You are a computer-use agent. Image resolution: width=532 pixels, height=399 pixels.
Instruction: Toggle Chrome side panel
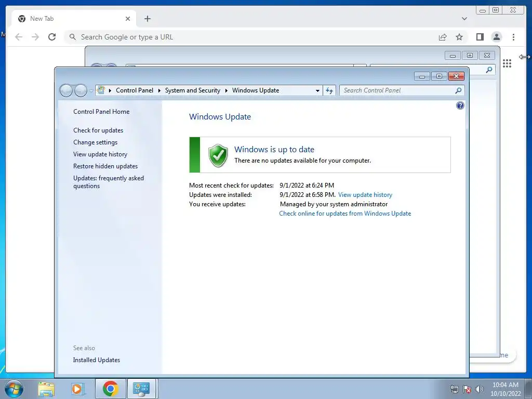(x=480, y=37)
